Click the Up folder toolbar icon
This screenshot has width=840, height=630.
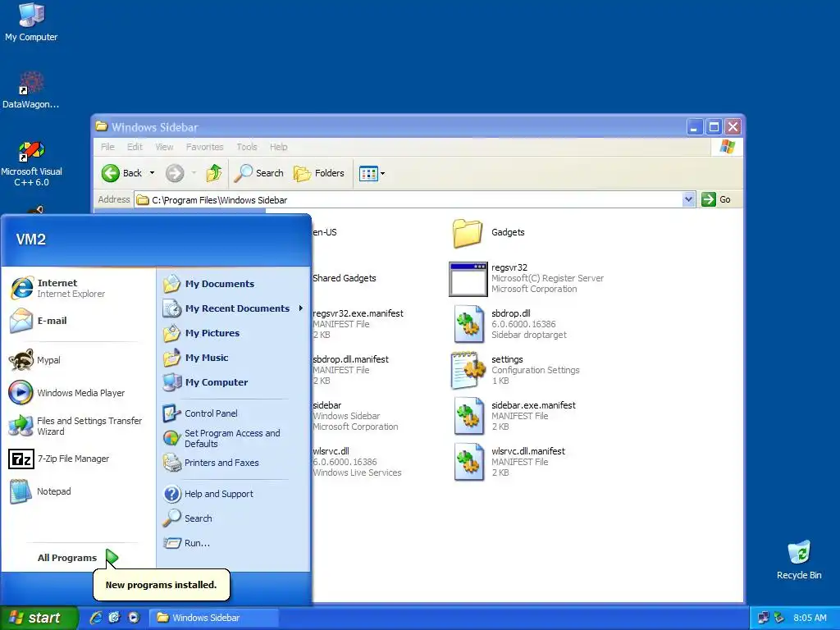coord(214,173)
